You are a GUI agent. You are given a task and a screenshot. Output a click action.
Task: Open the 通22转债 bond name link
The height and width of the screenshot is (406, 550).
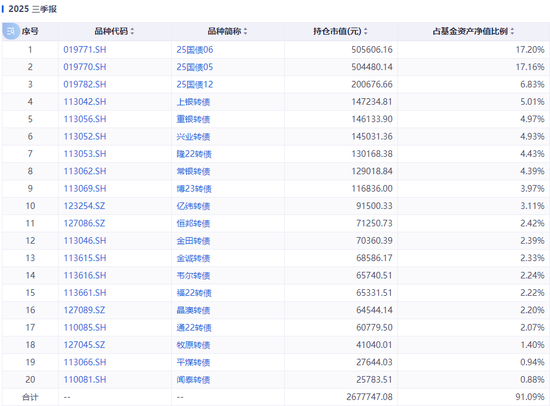coord(194,328)
